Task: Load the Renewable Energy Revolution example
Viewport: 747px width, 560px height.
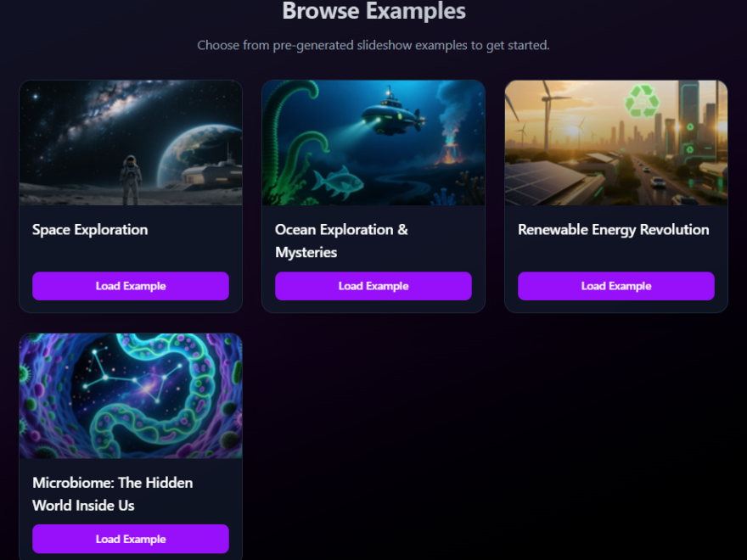Action: (x=615, y=286)
